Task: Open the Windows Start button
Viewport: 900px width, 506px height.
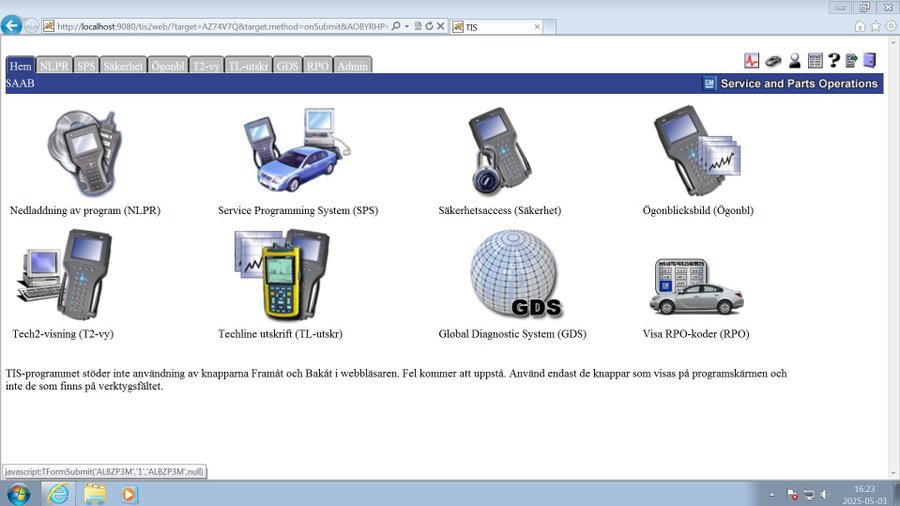Action: tap(18, 494)
